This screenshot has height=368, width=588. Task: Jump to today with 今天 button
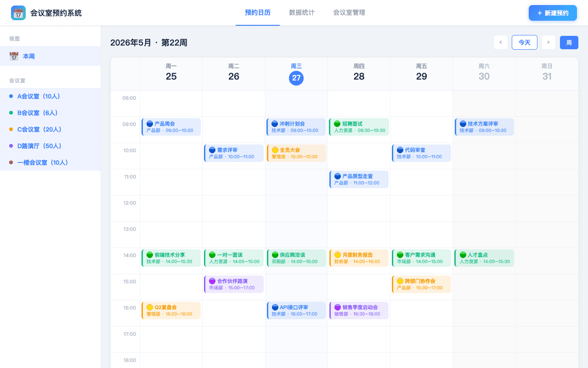coord(525,42)
